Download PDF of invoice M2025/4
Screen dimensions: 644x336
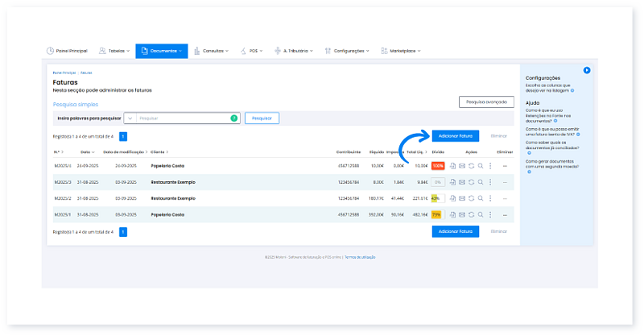(x=452, y=166)
